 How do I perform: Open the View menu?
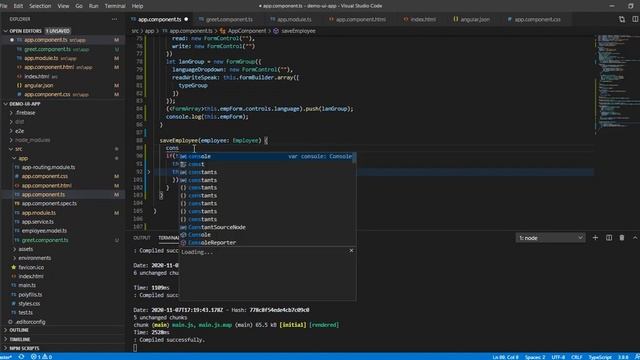(63, 6)
